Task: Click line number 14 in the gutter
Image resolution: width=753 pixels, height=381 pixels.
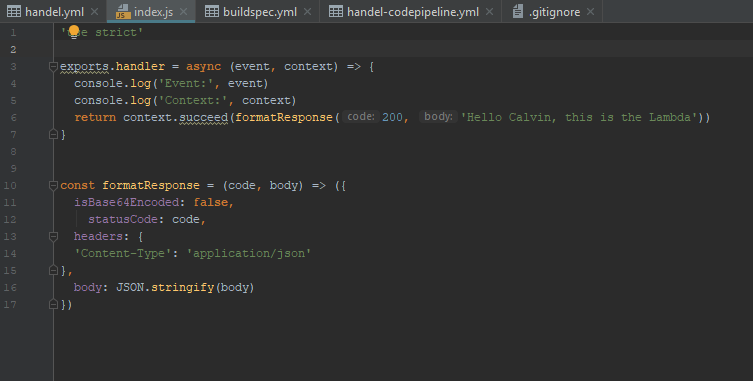Action: 10,253
